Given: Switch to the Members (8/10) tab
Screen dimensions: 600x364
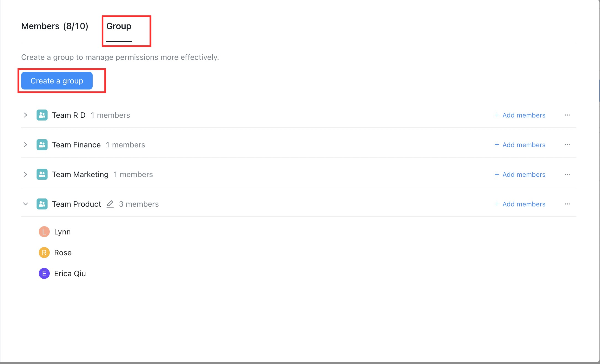Looking at the screenshot, I should tap(55, 26).
